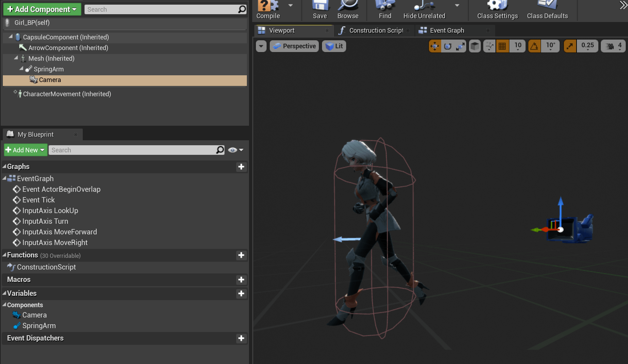This screenshot has width=628, height=364.
Task: Open the Perspective view mode button
Action: 294,46
